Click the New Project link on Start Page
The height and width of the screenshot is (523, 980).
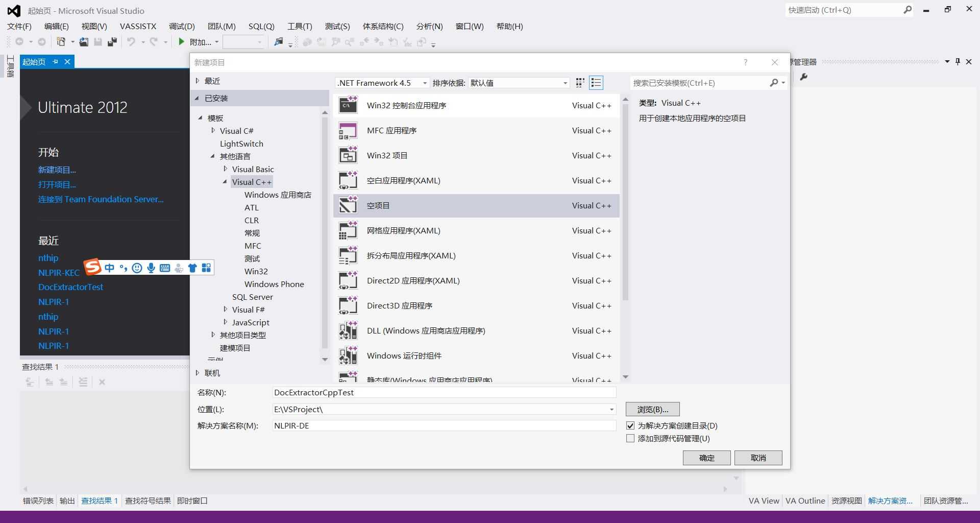57,170
